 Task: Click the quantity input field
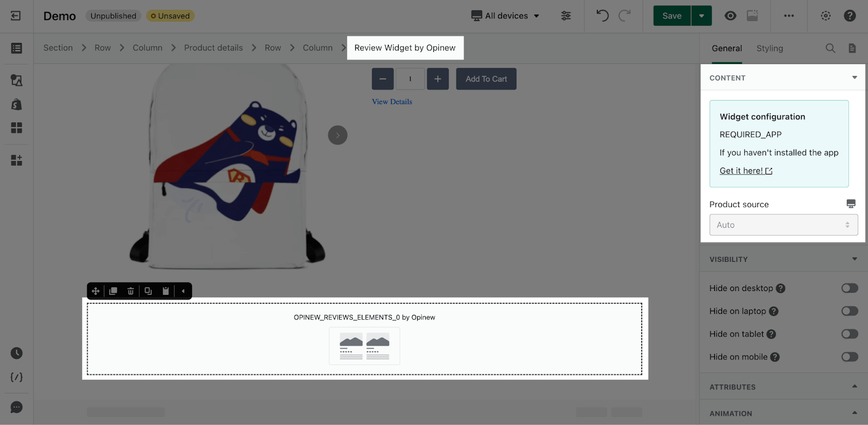410,79
